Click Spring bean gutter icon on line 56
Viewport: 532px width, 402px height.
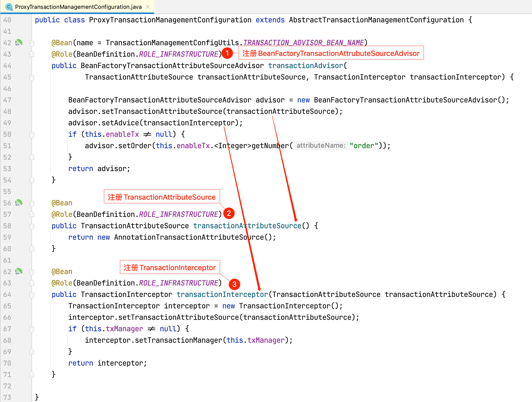(x=19, y=203)
